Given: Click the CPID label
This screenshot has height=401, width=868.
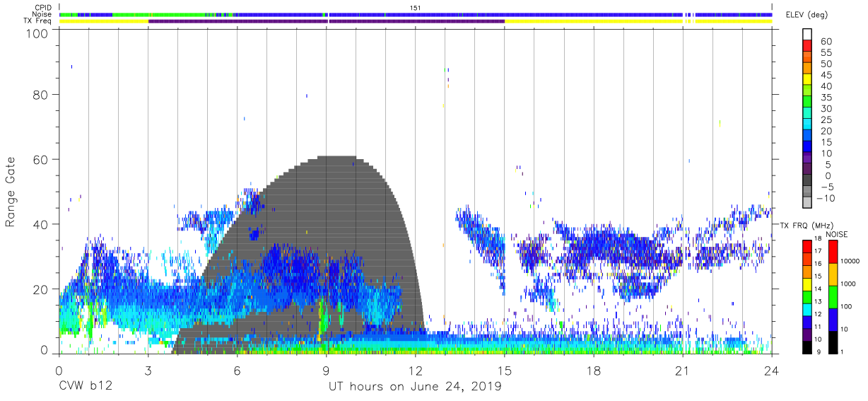Looking at the screenshot, I should [x=44, y=7].
